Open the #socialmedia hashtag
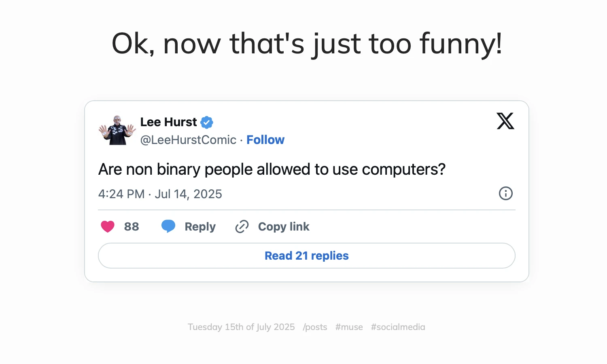 [x=398, y=327]
